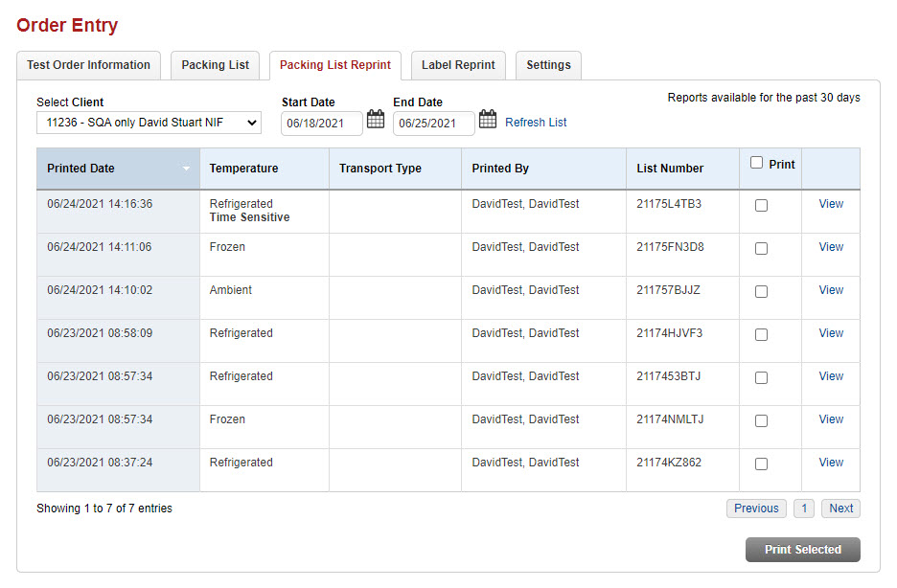
Task: View the packing list 21175L4TB3
Action: [831, 204]
